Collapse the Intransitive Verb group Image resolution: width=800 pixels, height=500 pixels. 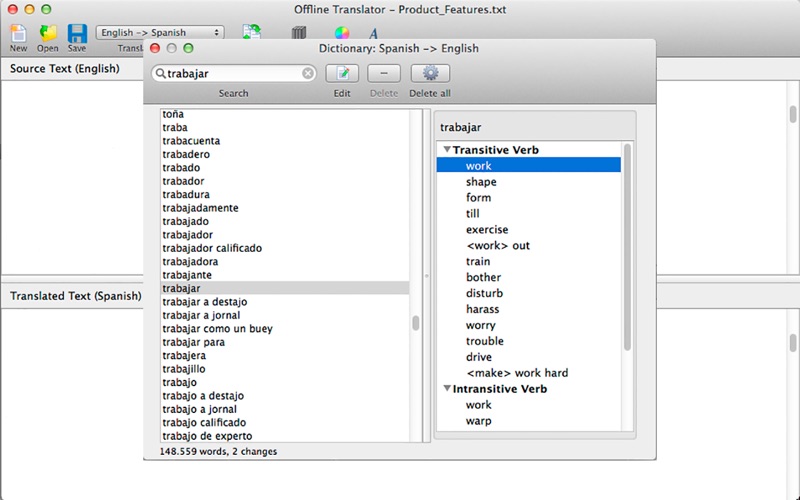pyautogui.click(x=447, y=388)
